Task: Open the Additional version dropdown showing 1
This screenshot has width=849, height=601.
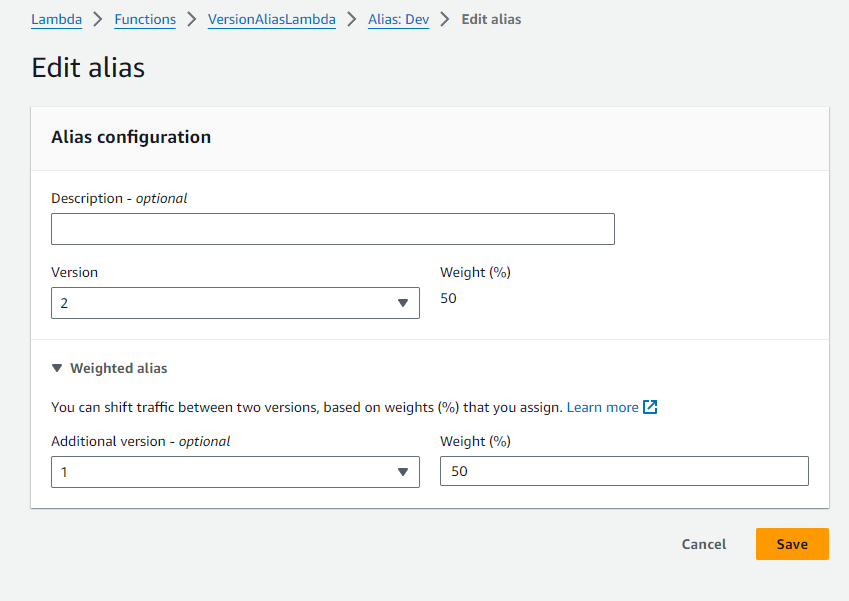Action: (x=235, y=472)
